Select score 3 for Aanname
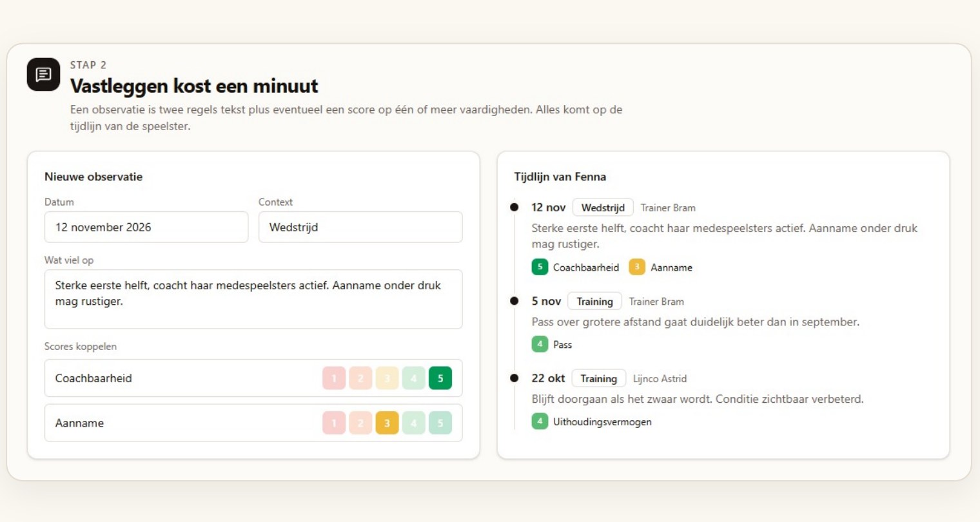980x522 pixels. click(x=387, y=423)
